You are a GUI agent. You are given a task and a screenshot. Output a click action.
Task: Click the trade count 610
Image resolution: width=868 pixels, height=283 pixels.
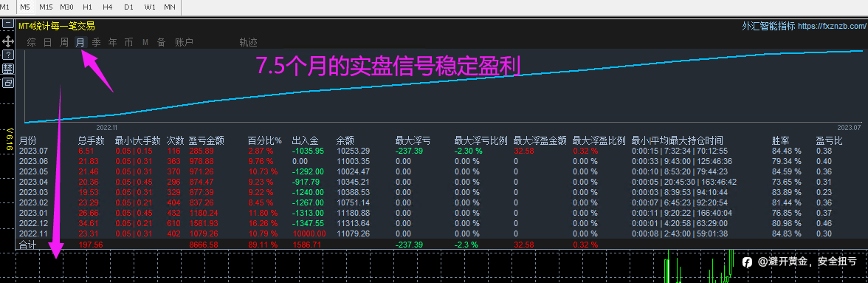pyautogui.click(x=174, y=224)
